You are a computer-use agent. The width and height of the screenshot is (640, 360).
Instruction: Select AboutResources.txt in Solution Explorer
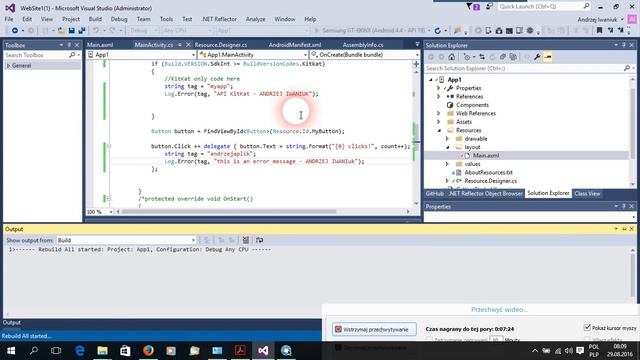(x=488, y=173)
